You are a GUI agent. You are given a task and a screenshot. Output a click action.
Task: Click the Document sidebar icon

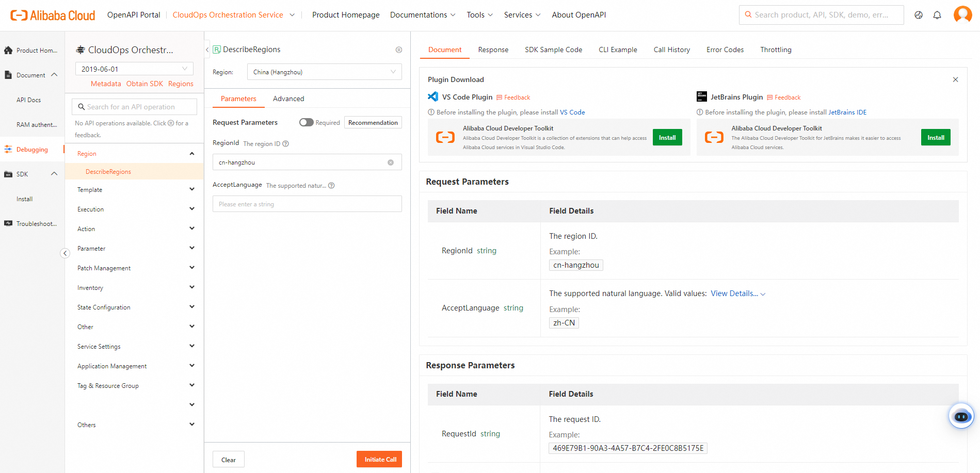pos(8,74)
